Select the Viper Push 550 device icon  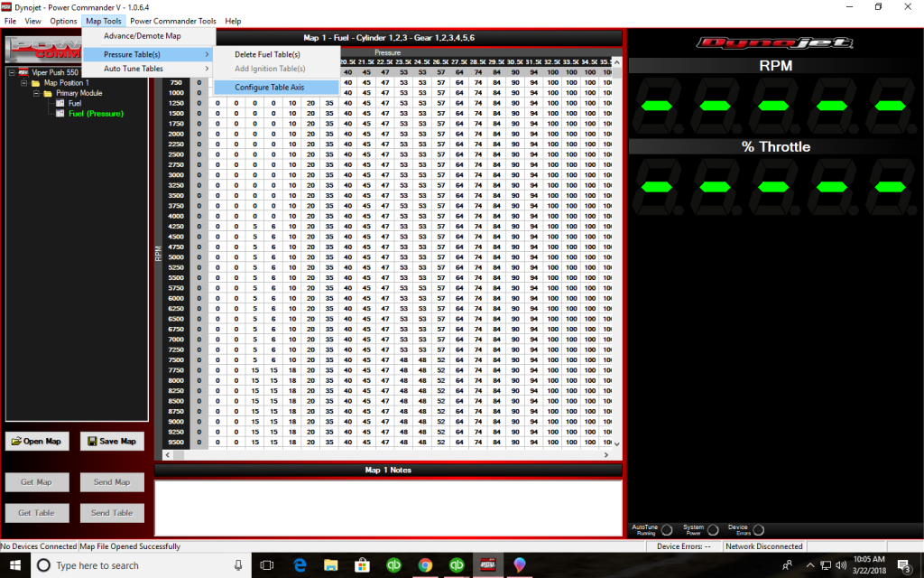pos(23,72)
